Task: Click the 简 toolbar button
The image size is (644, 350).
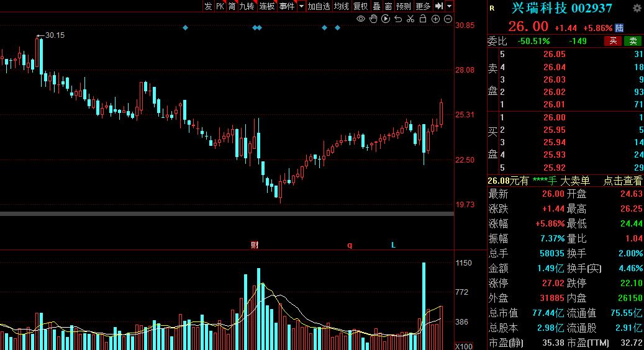Action: (232, 6)
